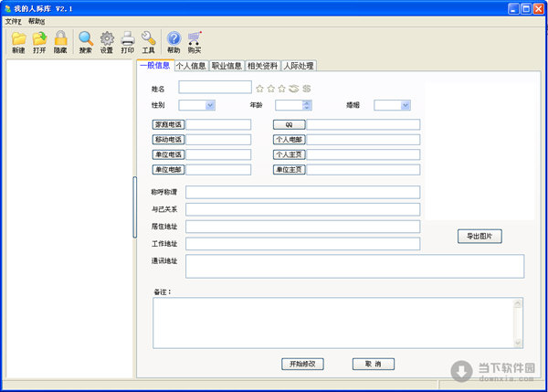Set the second rating star
548x392 pixels.
[271, 89]
